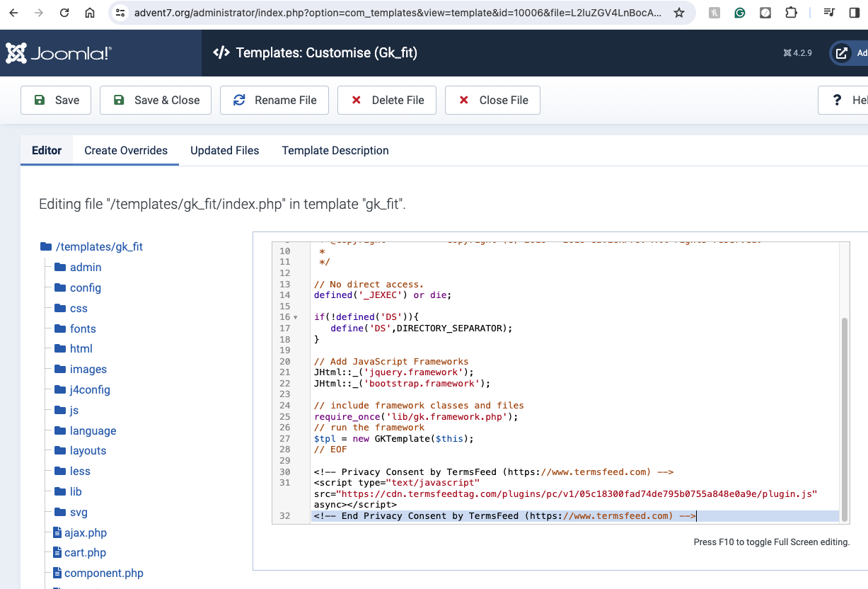Click the Grammarly extension icon
Screen dimensions: 868x589
click(x=739, y=13)
